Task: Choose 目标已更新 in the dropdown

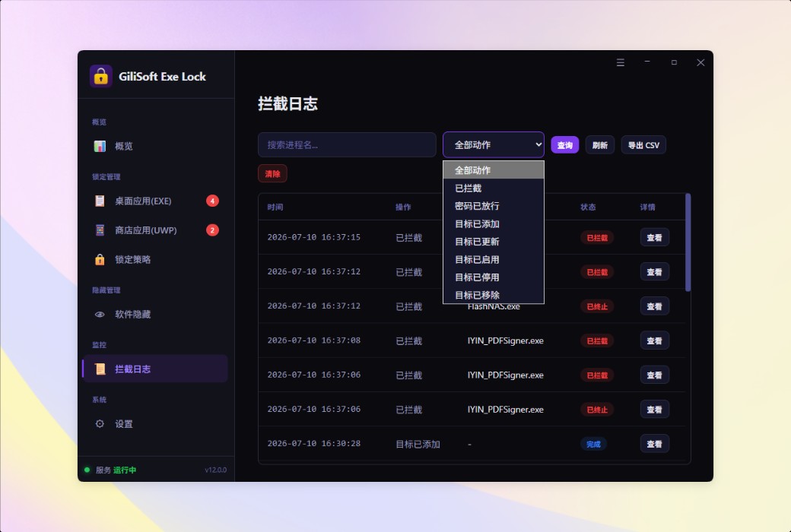Action: tap(494, 242)
